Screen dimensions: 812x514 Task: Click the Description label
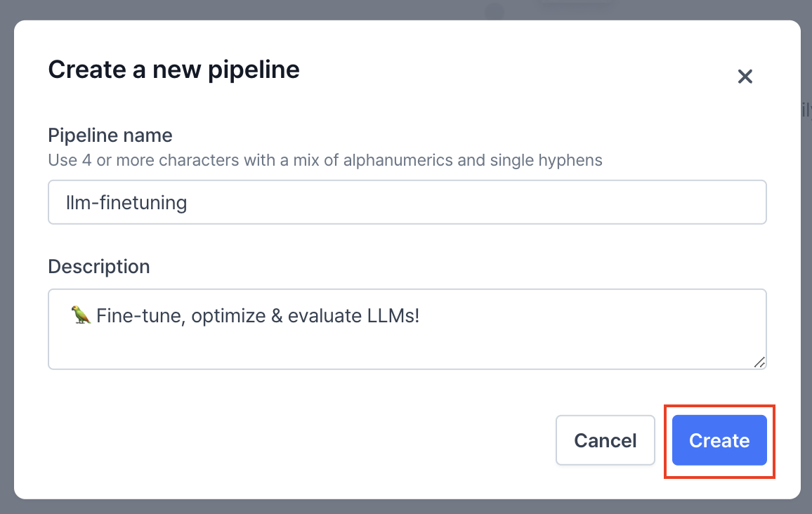click(x=98, y=267)
